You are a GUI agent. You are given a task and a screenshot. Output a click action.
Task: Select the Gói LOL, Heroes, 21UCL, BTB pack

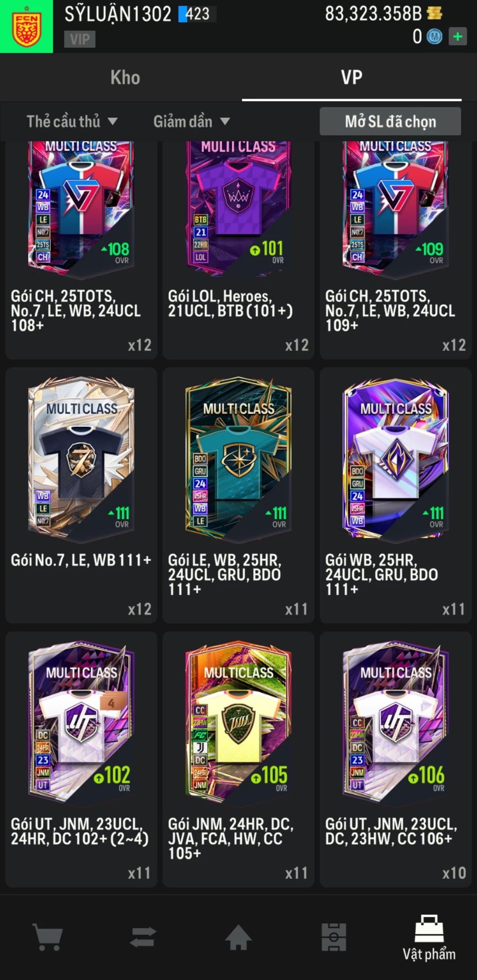238,250
